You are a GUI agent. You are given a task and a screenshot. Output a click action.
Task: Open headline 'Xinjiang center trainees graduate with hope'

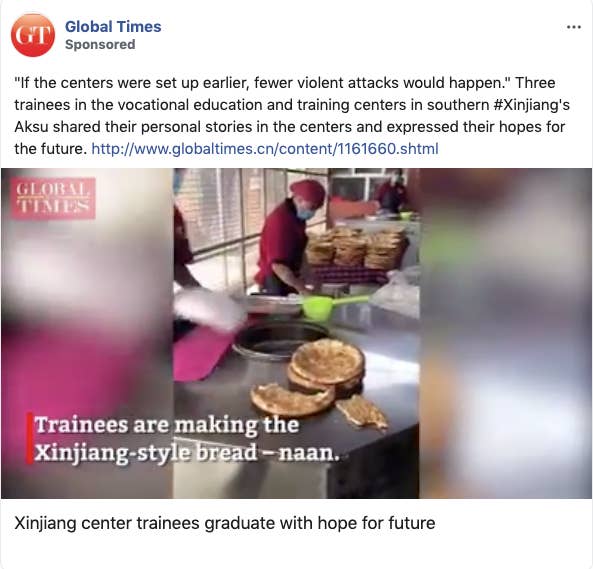[225, 523]
